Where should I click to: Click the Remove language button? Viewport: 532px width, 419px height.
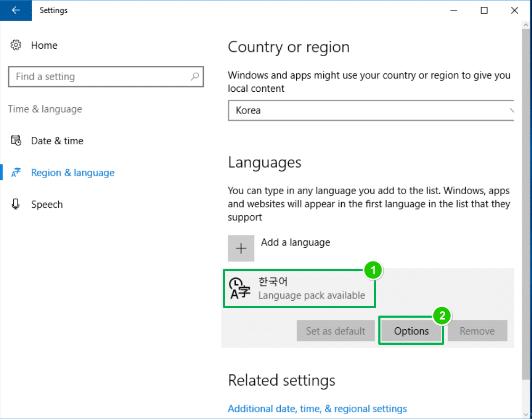click(x=477, y=331)
